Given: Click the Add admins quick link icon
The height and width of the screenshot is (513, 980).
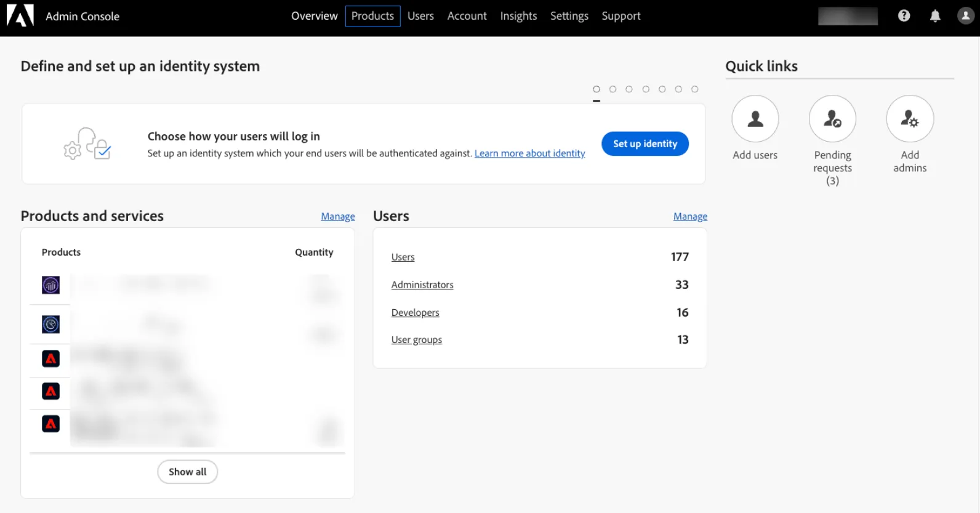Looking at the screenshot, I should pyautogui.click(x=910, y=119).
